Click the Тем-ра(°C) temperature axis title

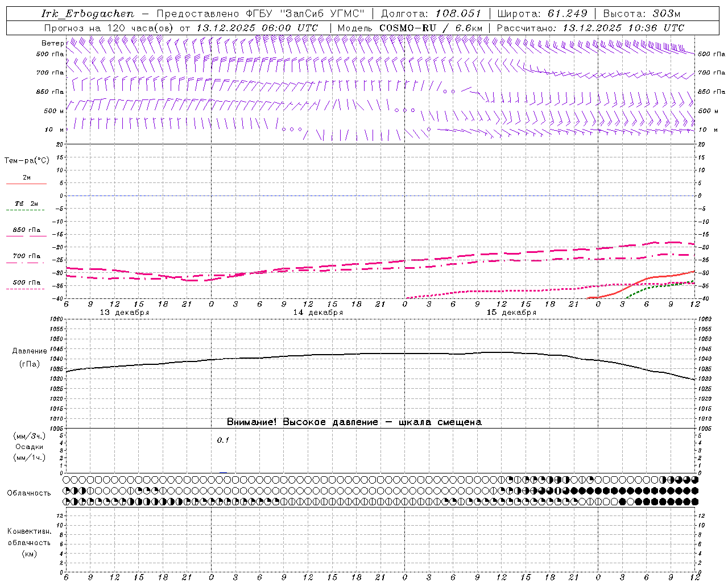tap(27, 161)
